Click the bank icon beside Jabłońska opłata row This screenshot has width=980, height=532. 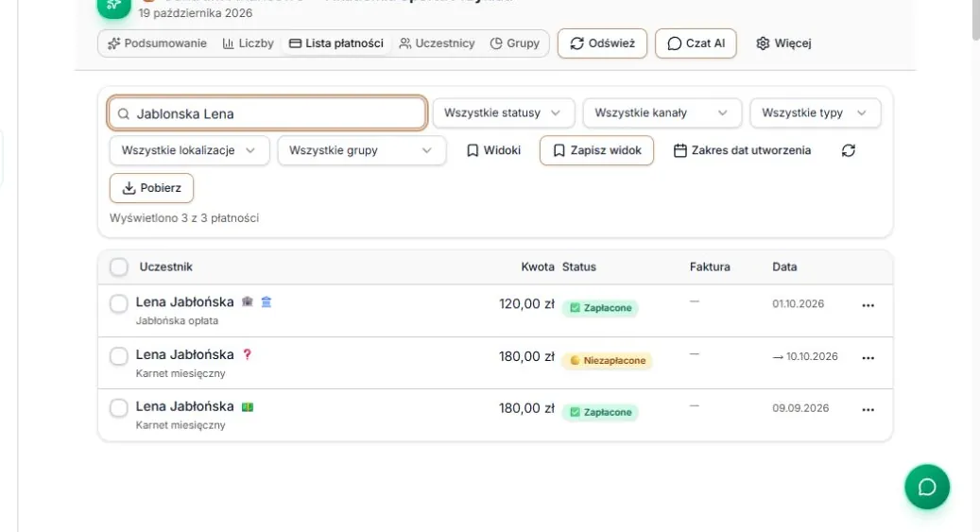tap(248, 302)
